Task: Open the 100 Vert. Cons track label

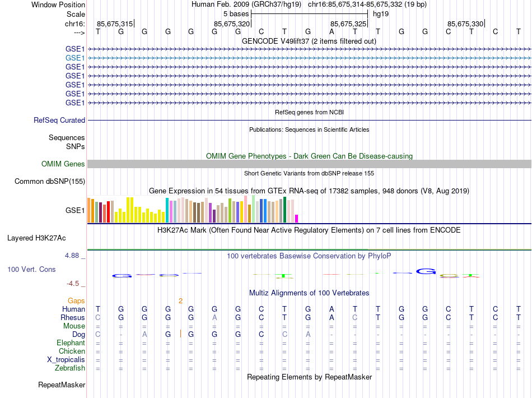Action: (31, 269)
